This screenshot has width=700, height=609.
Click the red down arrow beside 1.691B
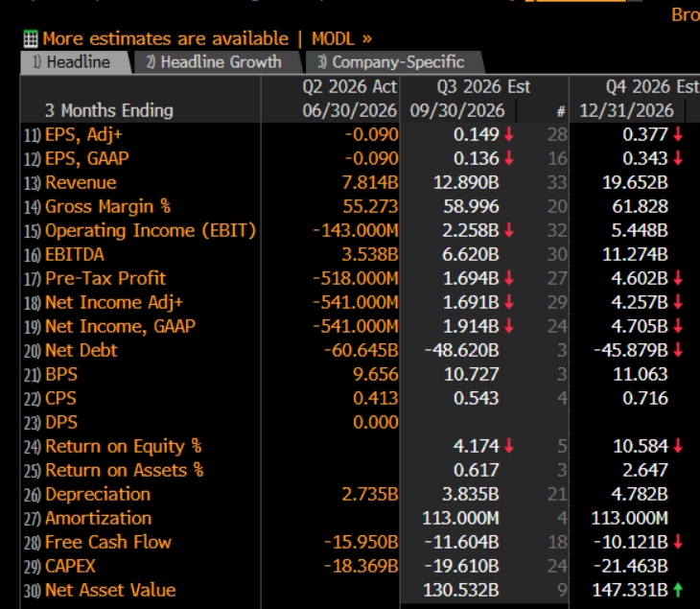coord(509,303)
